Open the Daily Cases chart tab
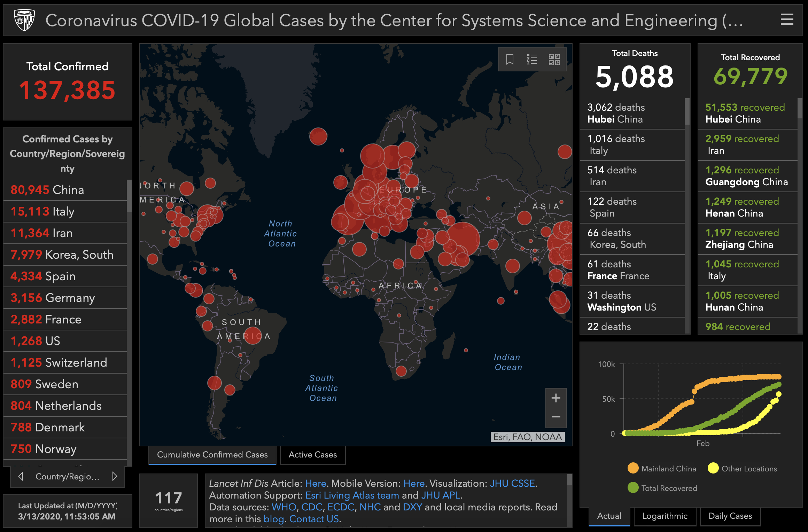 pyautogui.click(x=730, y=516)
